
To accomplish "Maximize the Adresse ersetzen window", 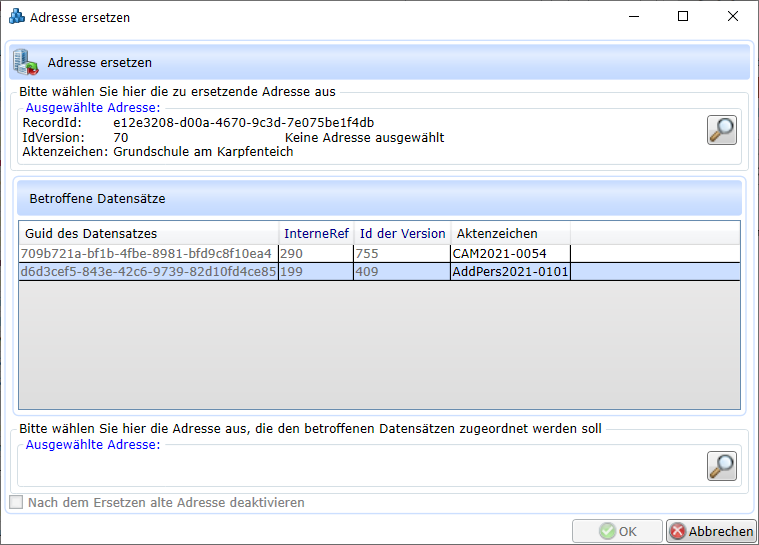I will [x=683, y=17].
